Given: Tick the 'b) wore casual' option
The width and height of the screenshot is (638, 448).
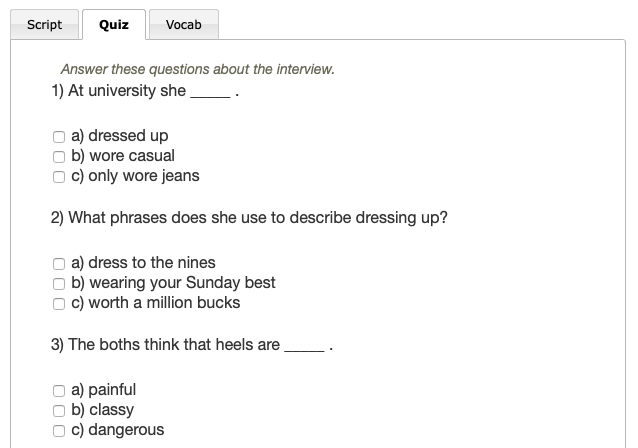Looking at the screenshot, I should click(59, 156).
